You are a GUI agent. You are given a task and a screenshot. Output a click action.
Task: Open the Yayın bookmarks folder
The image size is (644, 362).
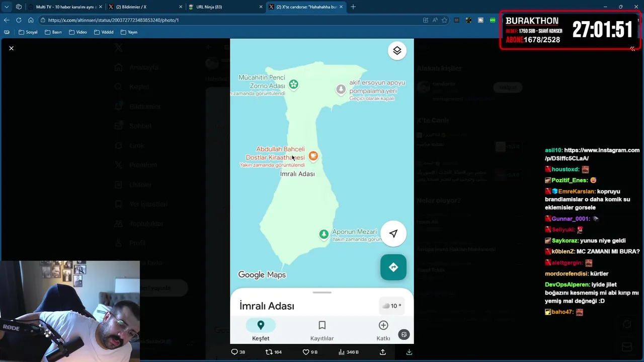pos(129,32)
